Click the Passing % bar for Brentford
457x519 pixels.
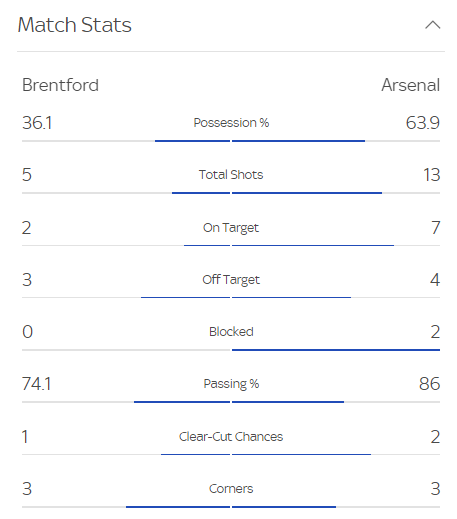click(182, 402)
